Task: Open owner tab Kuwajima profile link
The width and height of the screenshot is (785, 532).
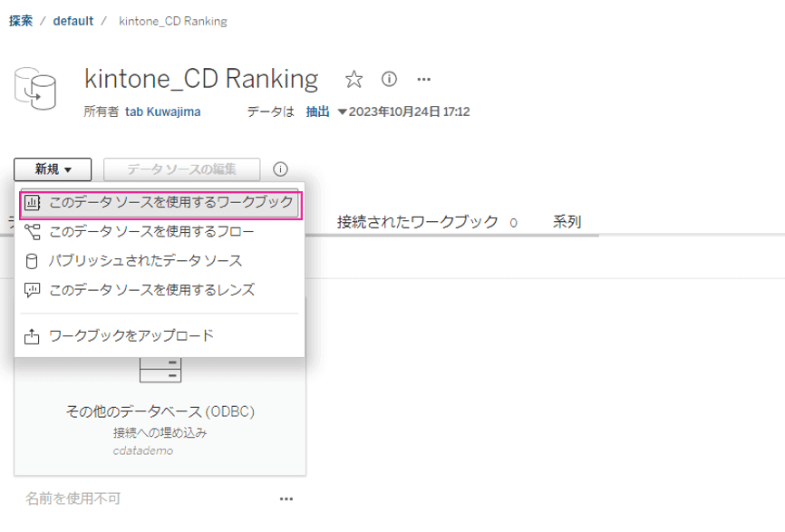Action: pyautogui.click(x=162, y=111)
